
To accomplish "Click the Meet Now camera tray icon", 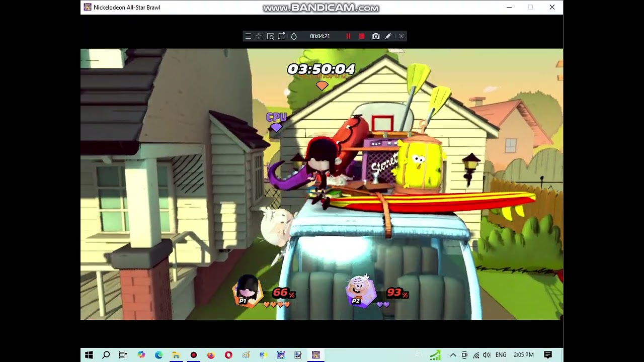I will coord(464,355).
